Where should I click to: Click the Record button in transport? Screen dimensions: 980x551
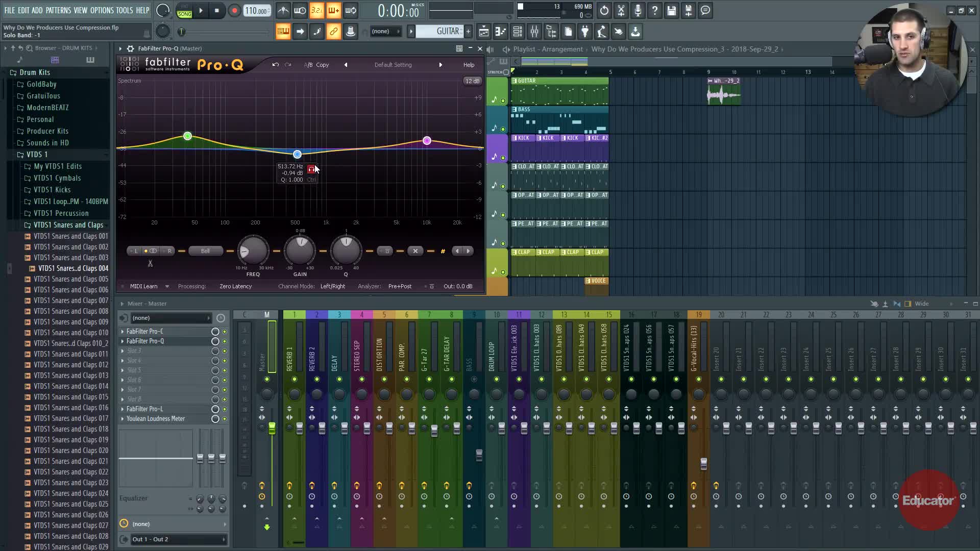coord(234,11)
